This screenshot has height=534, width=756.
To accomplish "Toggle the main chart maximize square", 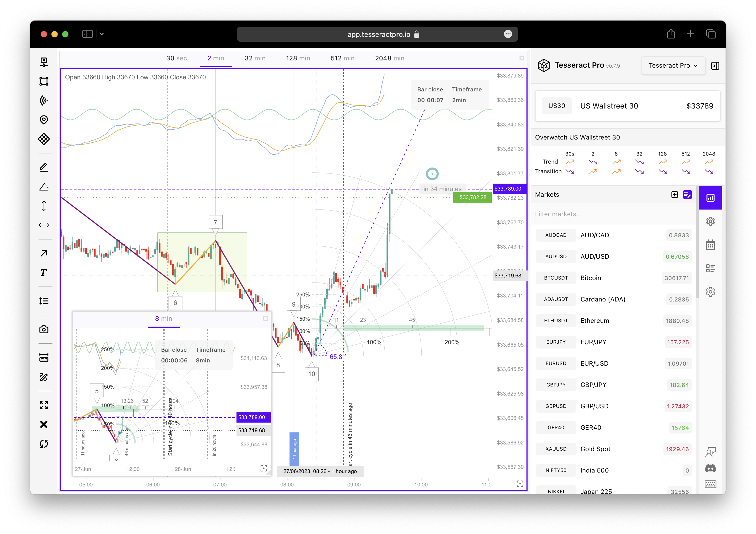I will click(522, 58).
